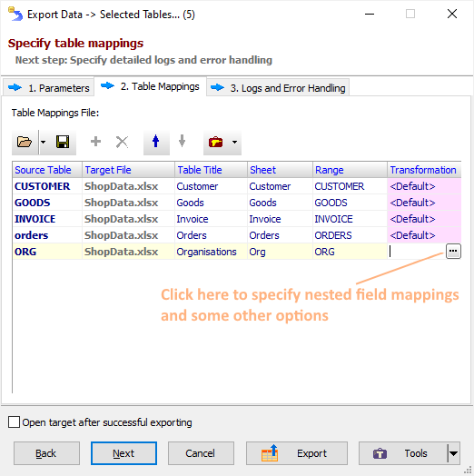This screenshot has width=474, height=476.
Task: Click the Transformation column header
Action: pyautogui.click(x=424, y=170)
